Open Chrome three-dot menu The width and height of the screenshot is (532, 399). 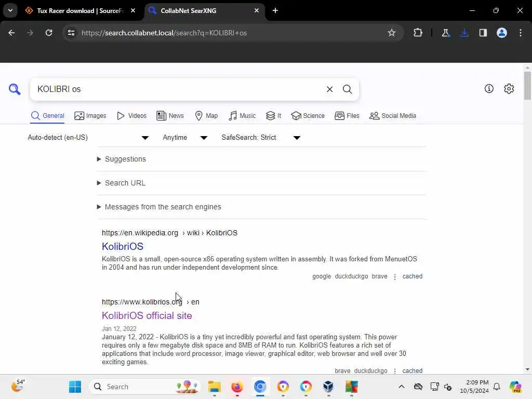[520, 33]
